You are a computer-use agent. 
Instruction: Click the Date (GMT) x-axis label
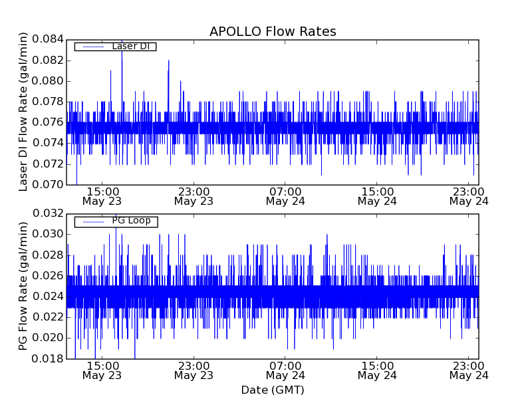[273, 390]
